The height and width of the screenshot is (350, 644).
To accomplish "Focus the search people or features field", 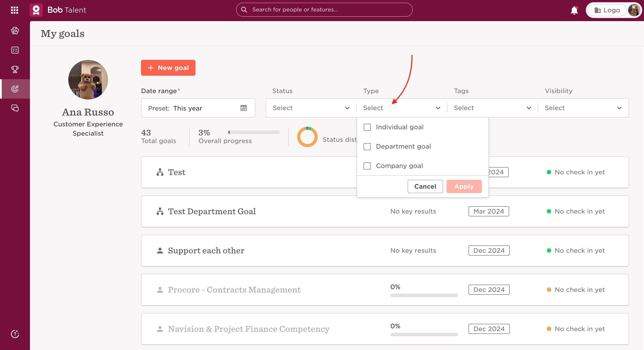I will point(324,10).
